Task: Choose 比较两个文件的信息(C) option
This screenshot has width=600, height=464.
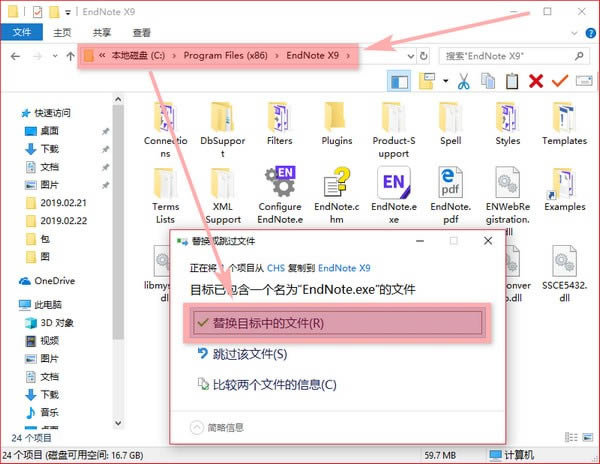Action: point(267,384)
